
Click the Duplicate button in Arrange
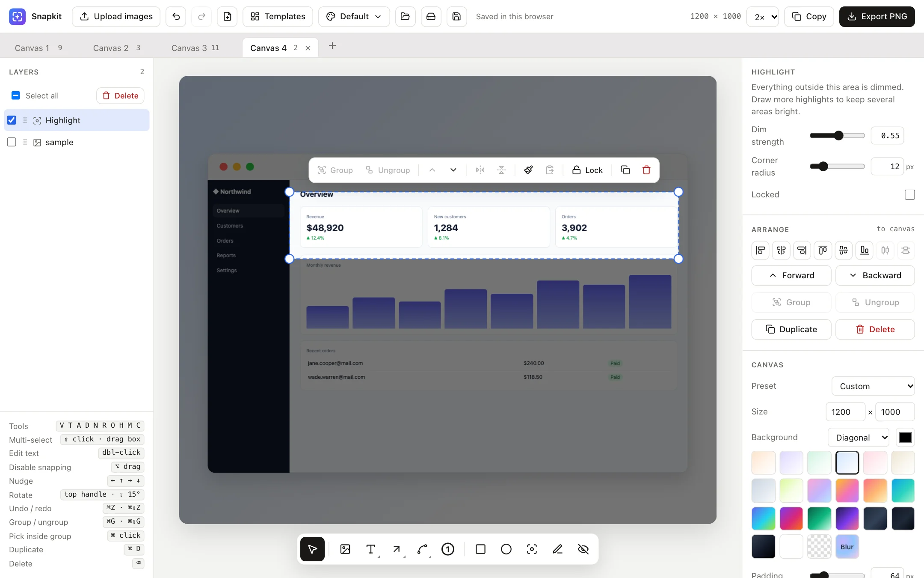point(791,329)
